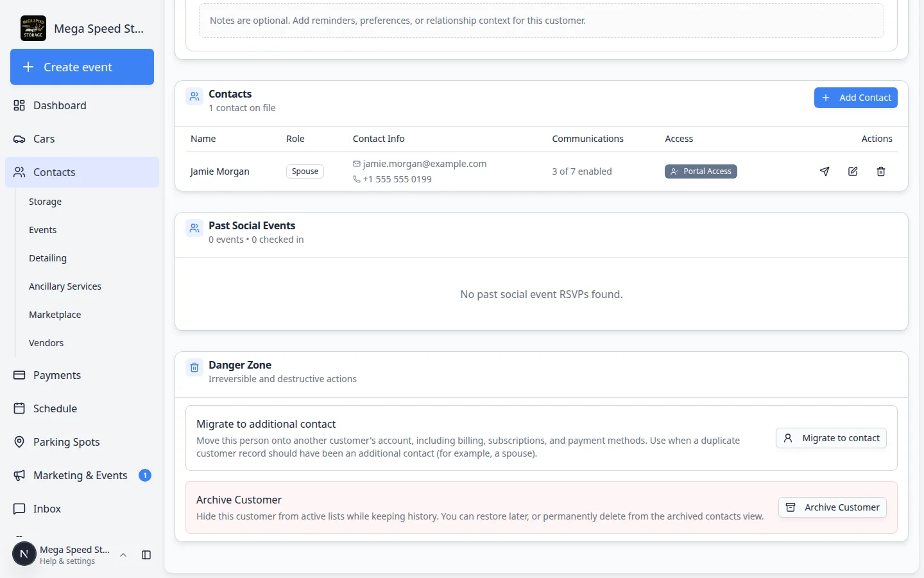Click the email envelope icon for Jamie Morgan

point(357,164)
